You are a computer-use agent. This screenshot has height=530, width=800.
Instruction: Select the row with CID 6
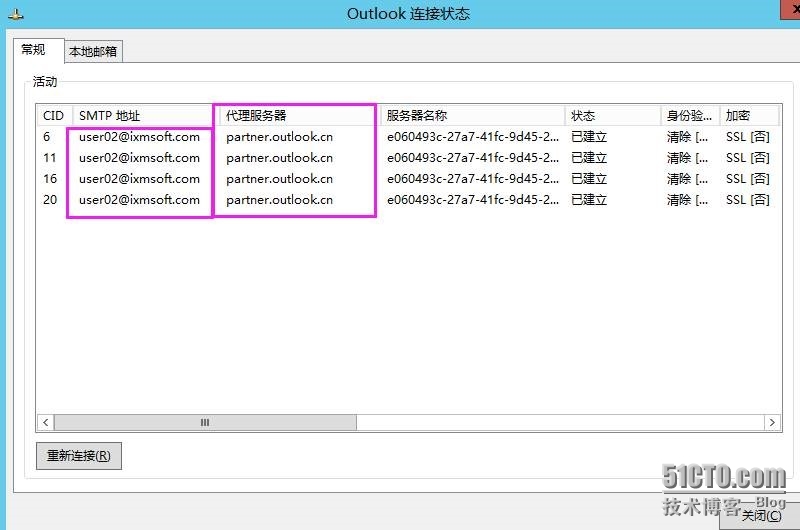pyautogui.click(x=408, y=137)
